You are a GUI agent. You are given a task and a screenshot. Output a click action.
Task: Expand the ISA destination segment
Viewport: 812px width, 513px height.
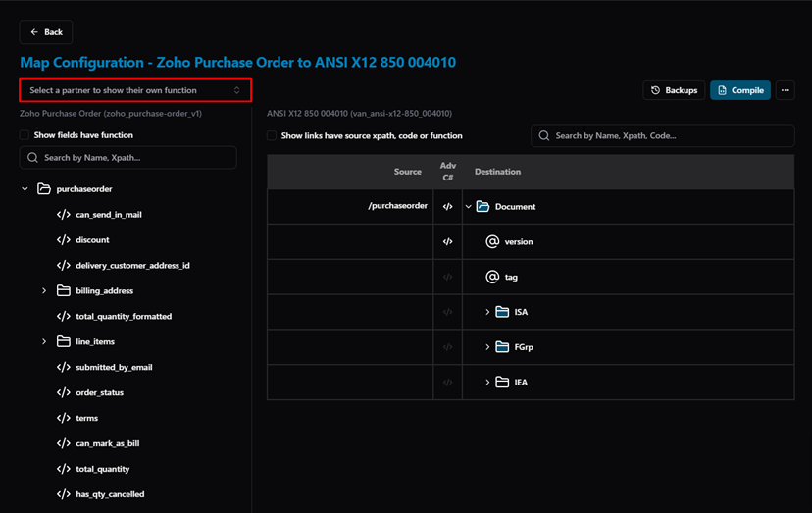pos(487,312)
